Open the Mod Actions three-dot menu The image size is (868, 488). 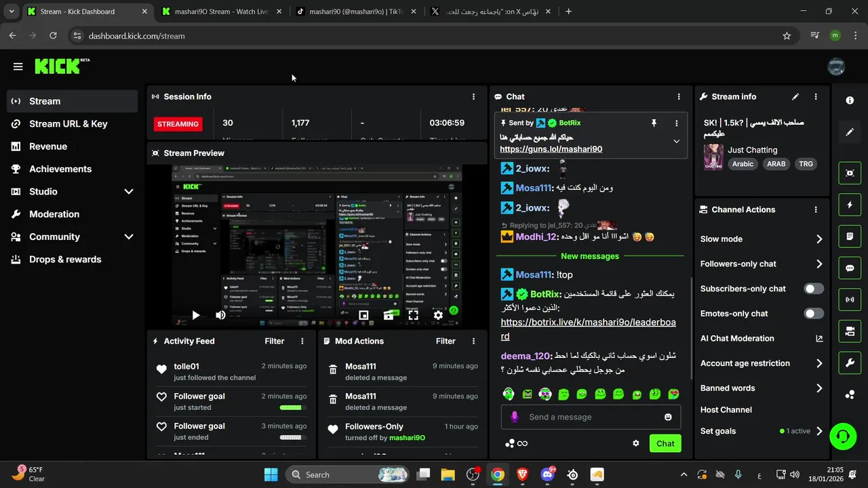(x=473, y=341)
